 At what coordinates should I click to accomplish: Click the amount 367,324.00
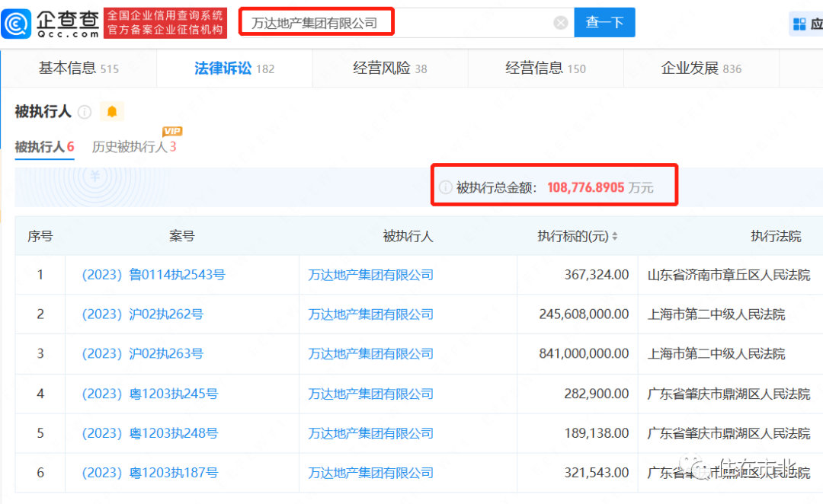pyautogui.click(x=596, y=274)
